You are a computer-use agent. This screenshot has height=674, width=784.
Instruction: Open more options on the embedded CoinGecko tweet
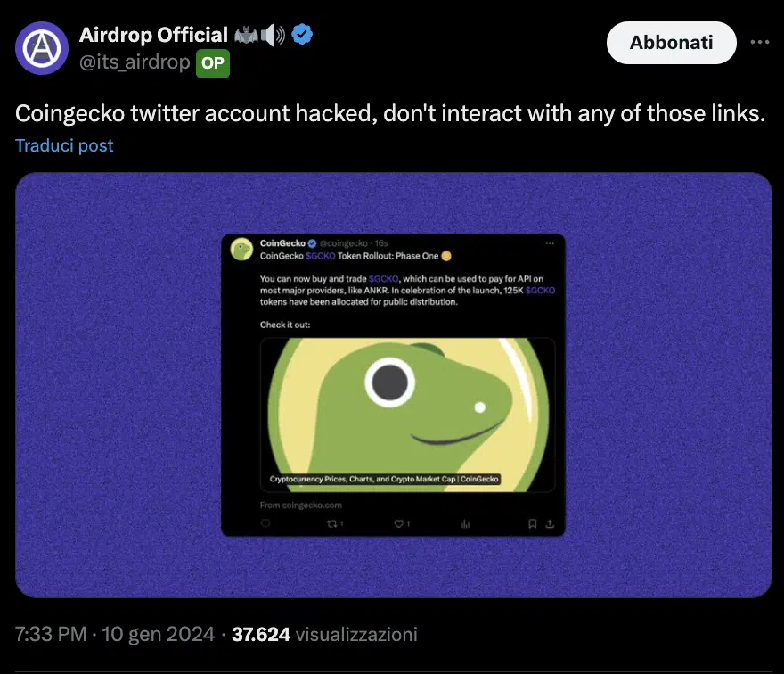pos(549,242)
